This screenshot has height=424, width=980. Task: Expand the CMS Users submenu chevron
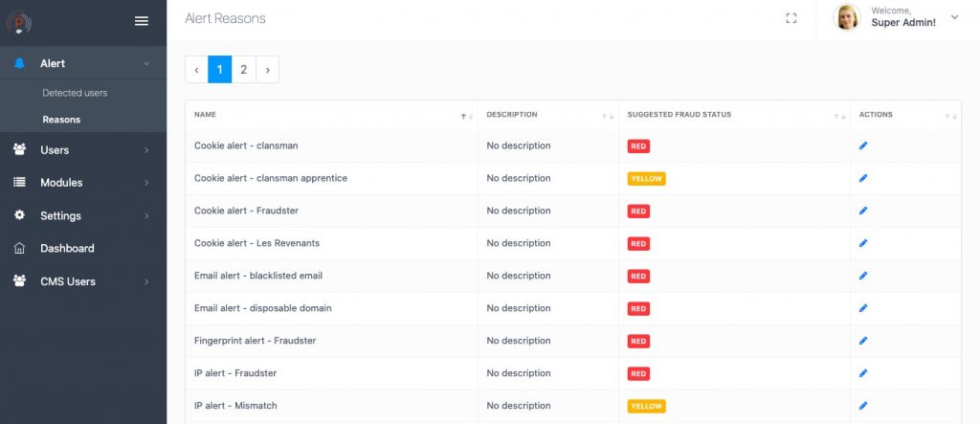coord(146,281)
